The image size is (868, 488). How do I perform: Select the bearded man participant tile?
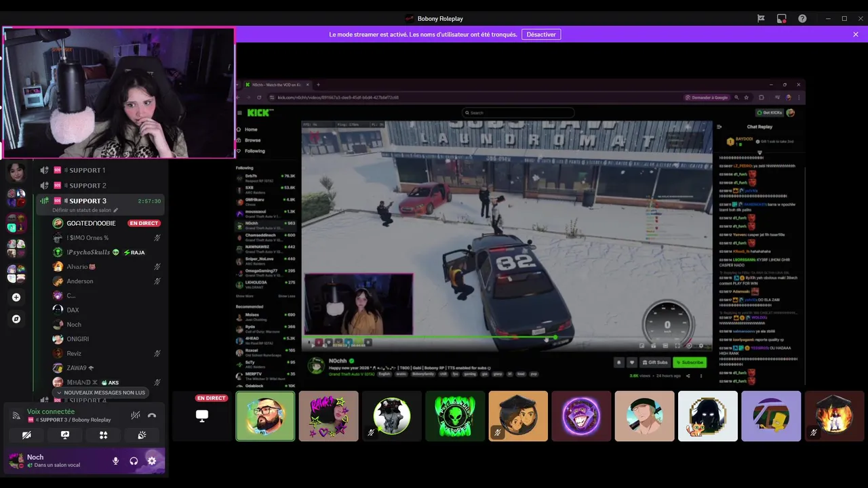(x=265, y=416)
